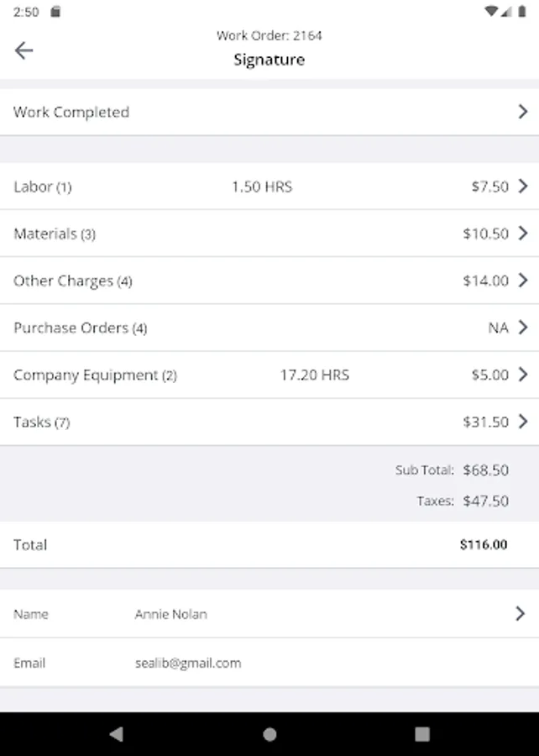
Task: Tap the Company Equipment 17.20 HRS value
Action: coord(314,375)
